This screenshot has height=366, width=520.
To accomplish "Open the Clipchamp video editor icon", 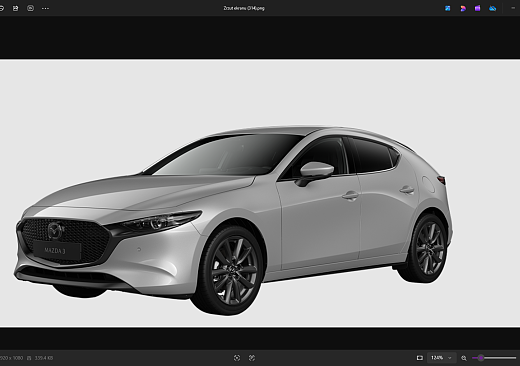I will (478, 8).
